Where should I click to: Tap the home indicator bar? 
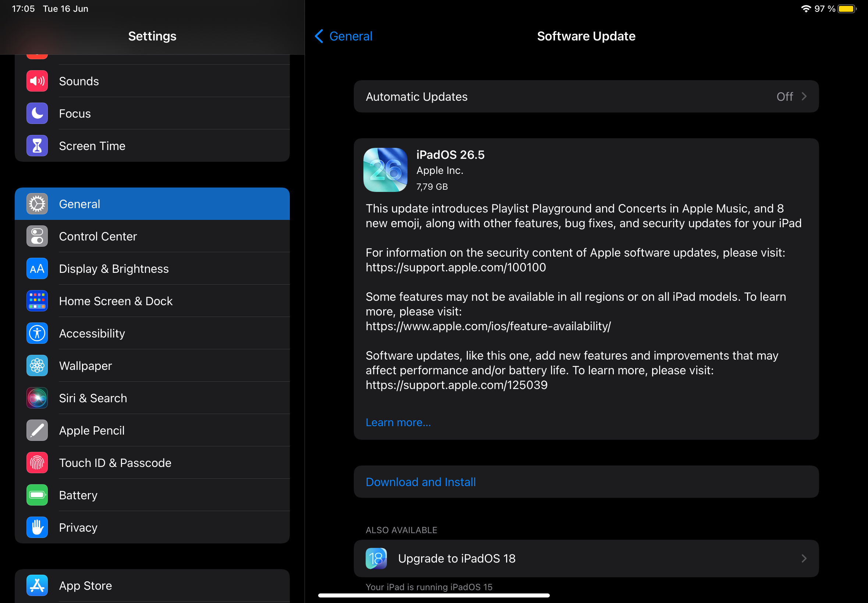(434, 596)
